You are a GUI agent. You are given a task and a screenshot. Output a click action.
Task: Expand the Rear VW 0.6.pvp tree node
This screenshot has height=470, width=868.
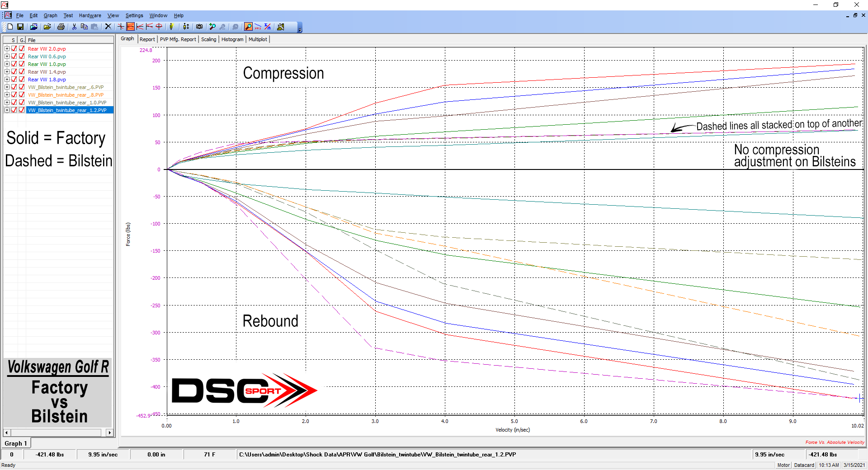[x=7, y=56]
